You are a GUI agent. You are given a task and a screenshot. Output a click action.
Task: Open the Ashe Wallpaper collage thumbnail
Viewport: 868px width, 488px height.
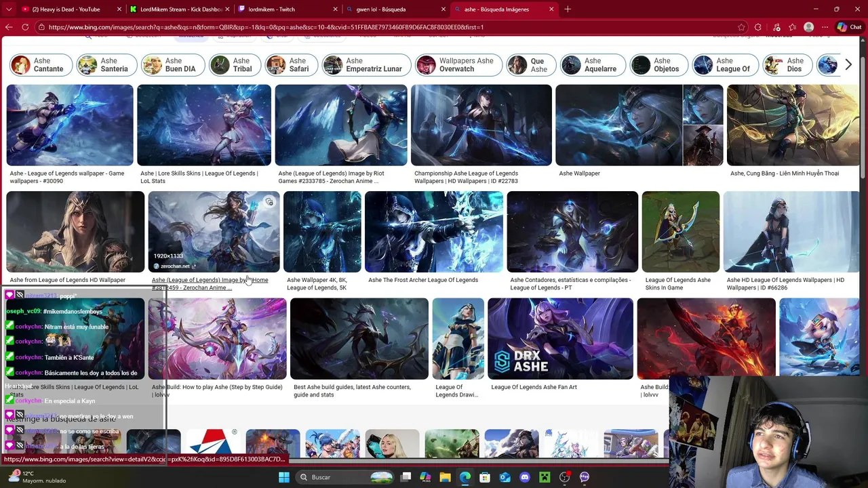639,125
